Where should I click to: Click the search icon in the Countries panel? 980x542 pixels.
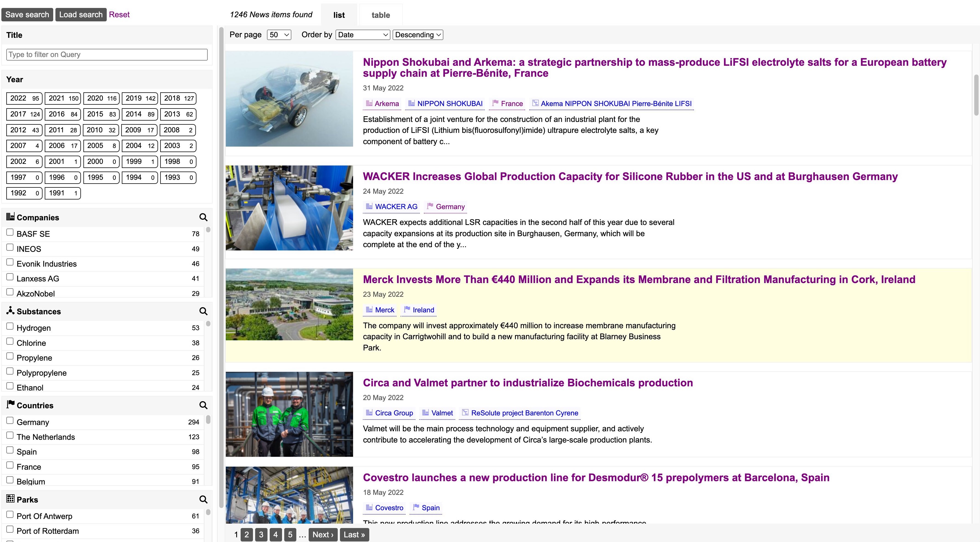click(203, 405)
